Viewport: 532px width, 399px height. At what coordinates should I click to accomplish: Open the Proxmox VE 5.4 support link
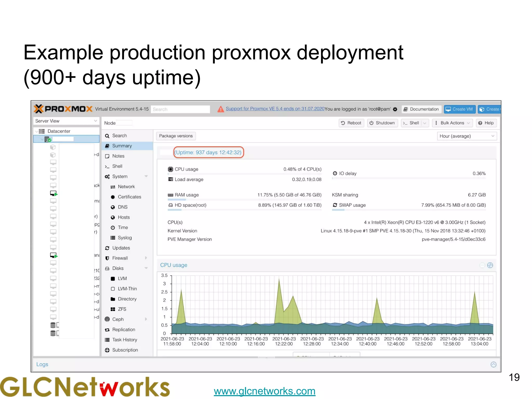pos(275,109)
